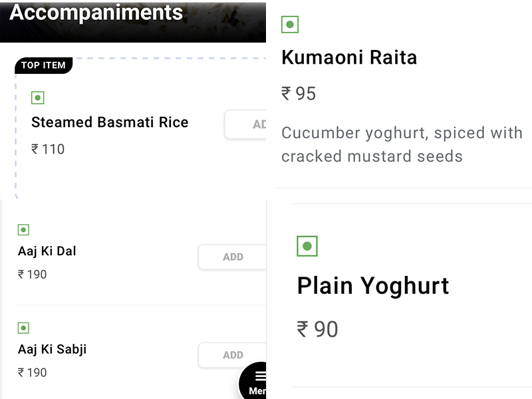
Task: Click the Kumaoni Raita description text
Action: coord(402,145)
